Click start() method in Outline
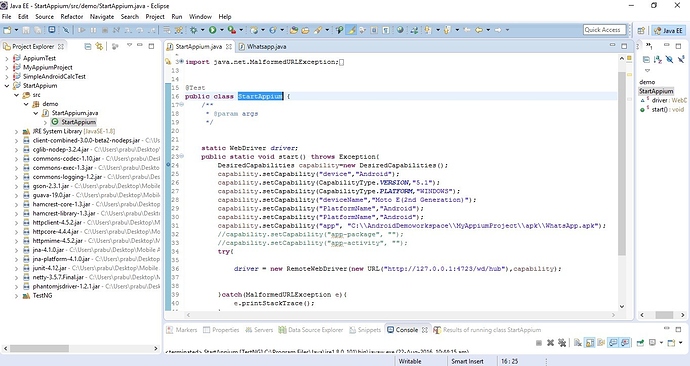 [x=662, y=109]
